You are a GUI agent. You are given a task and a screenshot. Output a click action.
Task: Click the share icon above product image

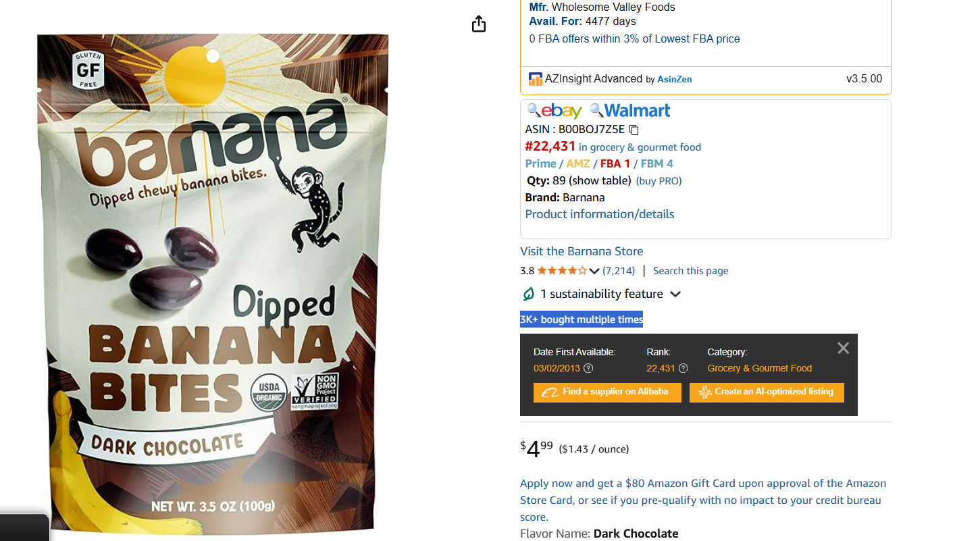click(478, 24)
